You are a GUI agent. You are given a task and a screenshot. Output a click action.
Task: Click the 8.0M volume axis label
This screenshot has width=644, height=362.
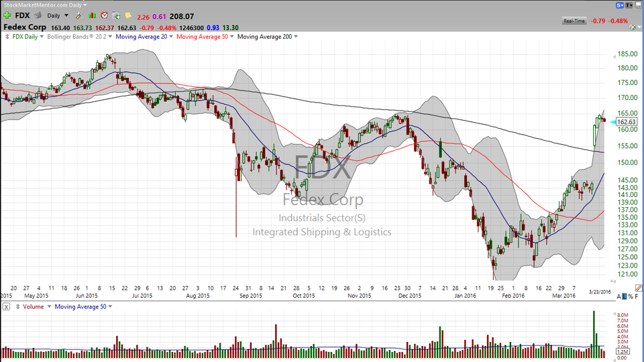click(x=623, y=315)
